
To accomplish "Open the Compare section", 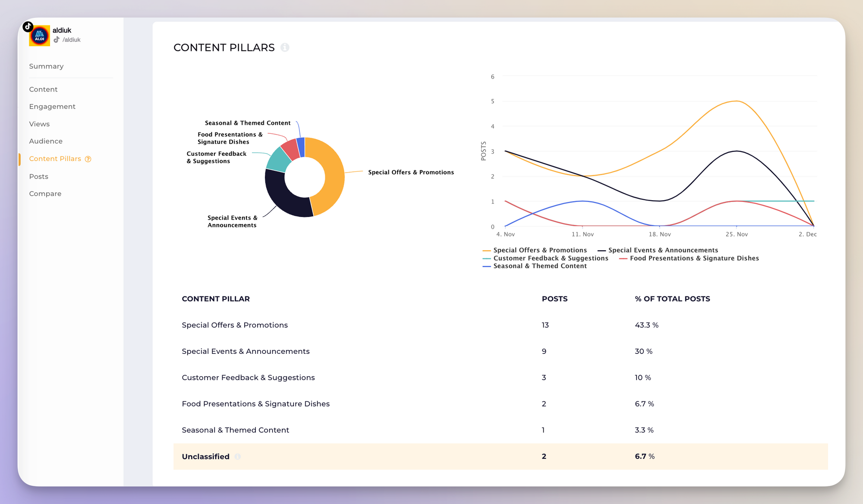I will coord(45,194).
